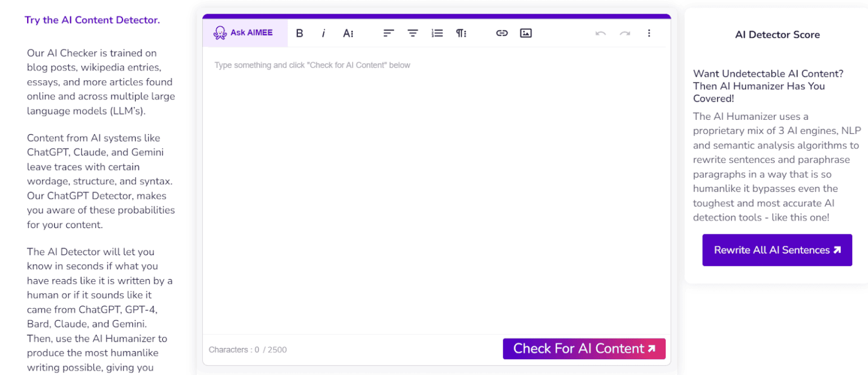Screen dimensions: 868x375
Task: Click the Want Undetectable AI Content heading
Action: (768, 86)
